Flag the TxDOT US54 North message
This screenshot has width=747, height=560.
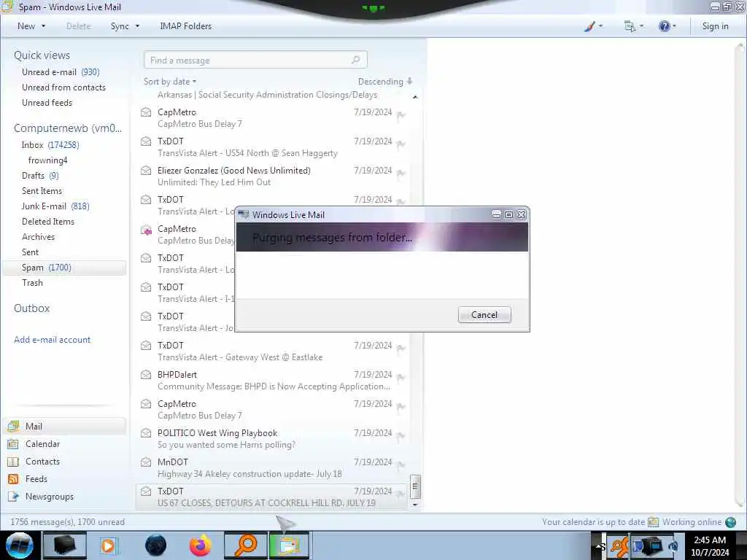[401, 144]
